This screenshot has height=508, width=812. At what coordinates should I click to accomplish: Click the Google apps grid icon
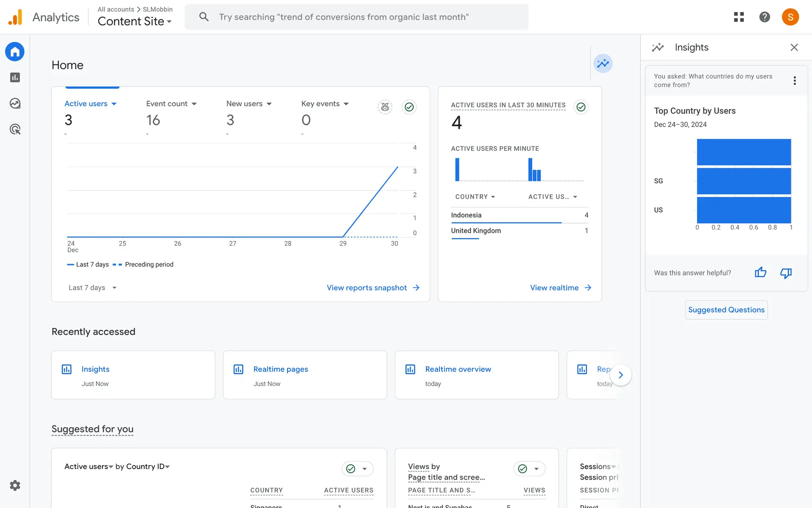(x=738, y=17)
